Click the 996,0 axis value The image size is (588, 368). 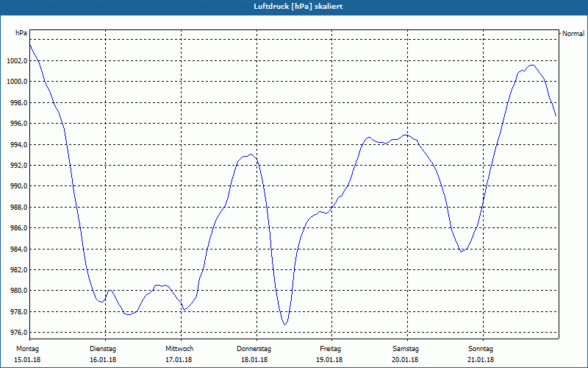pos(19,124)
